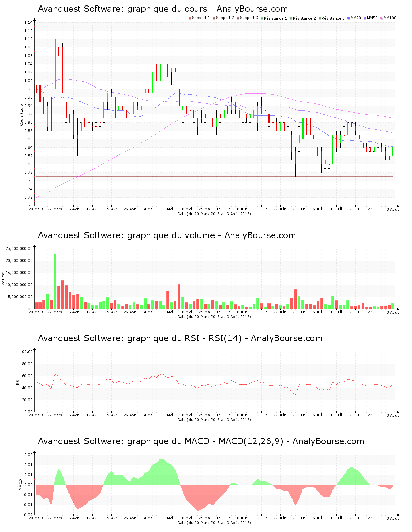Click the 0.98 value on price axis
The width and height of the screenshot is (412, 532).
point(28,89)
